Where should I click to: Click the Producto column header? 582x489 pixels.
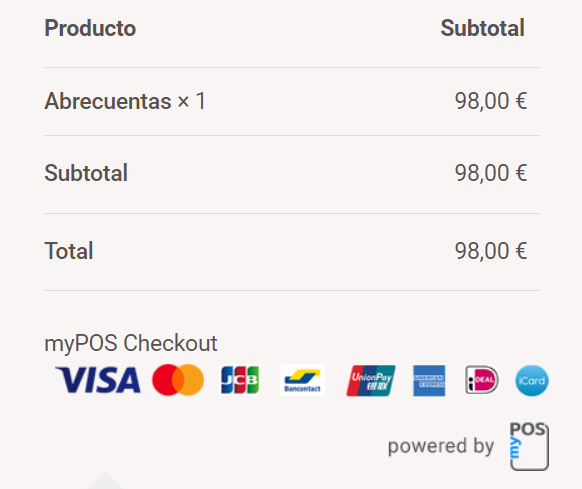click(90, 28)
